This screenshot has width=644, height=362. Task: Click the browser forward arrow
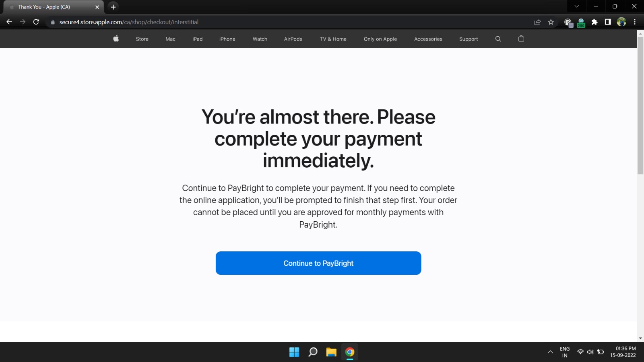pos(23,22)
